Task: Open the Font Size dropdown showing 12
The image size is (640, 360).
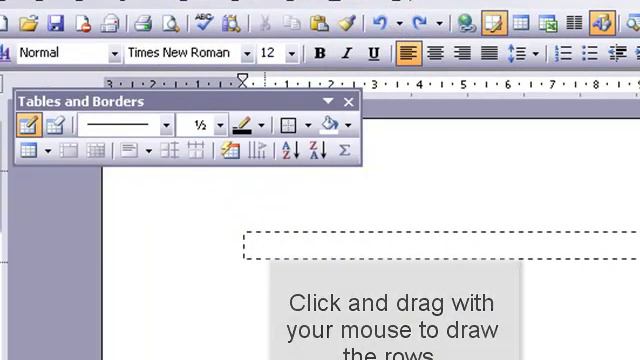Action: [291, 53]
